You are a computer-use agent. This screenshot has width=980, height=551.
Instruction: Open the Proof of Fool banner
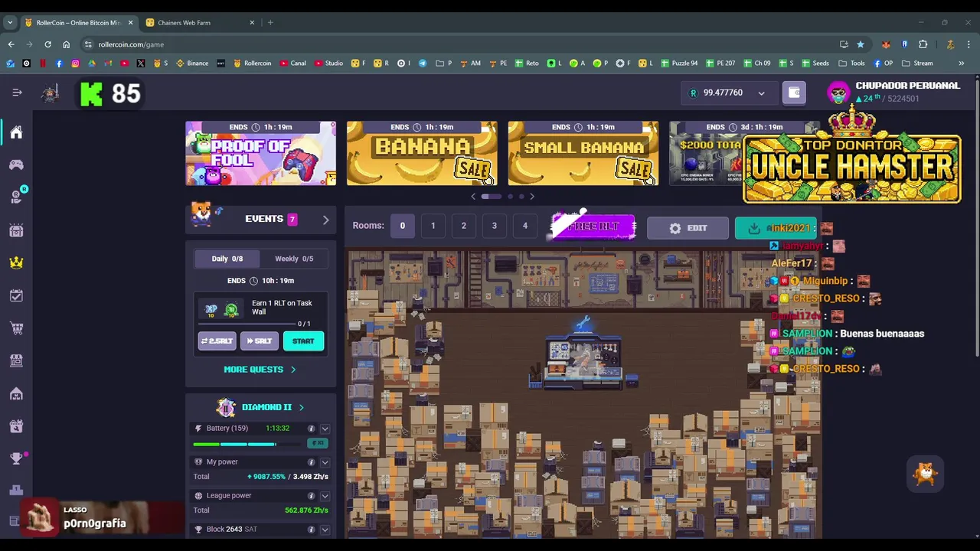point(260,153)
